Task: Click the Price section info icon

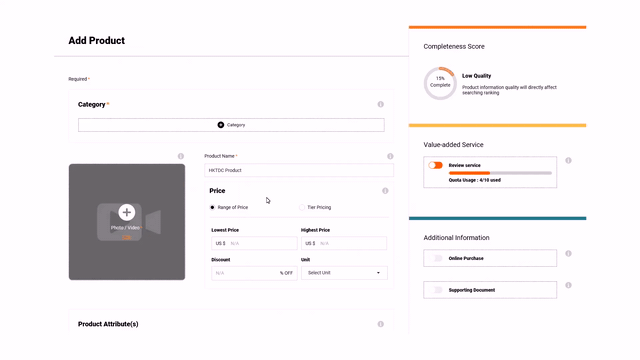Action: click(385, 191)
